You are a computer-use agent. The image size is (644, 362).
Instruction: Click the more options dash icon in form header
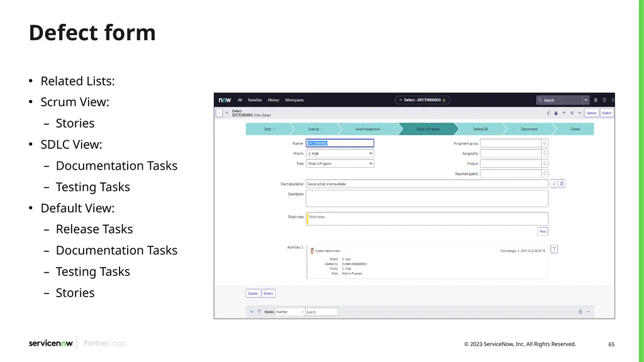(x=579, y=113)
